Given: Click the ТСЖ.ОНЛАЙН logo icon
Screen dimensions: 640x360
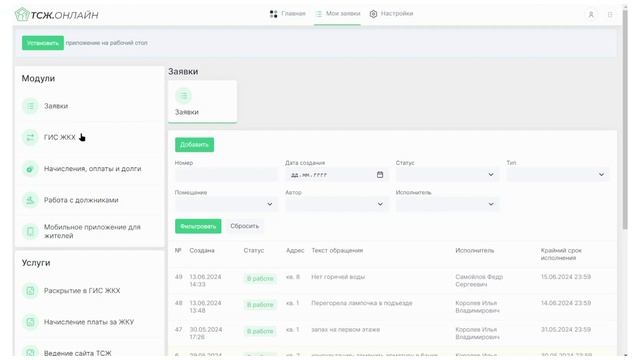Looking at the screenshot, I should [x=22, y=15].
